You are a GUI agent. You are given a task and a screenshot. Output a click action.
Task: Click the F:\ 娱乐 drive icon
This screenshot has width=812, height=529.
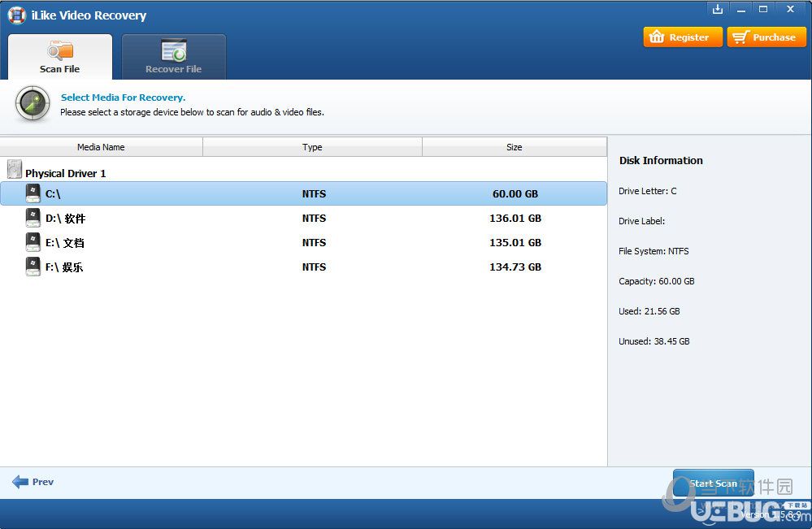pyautogui.click(x=33, y=266)
